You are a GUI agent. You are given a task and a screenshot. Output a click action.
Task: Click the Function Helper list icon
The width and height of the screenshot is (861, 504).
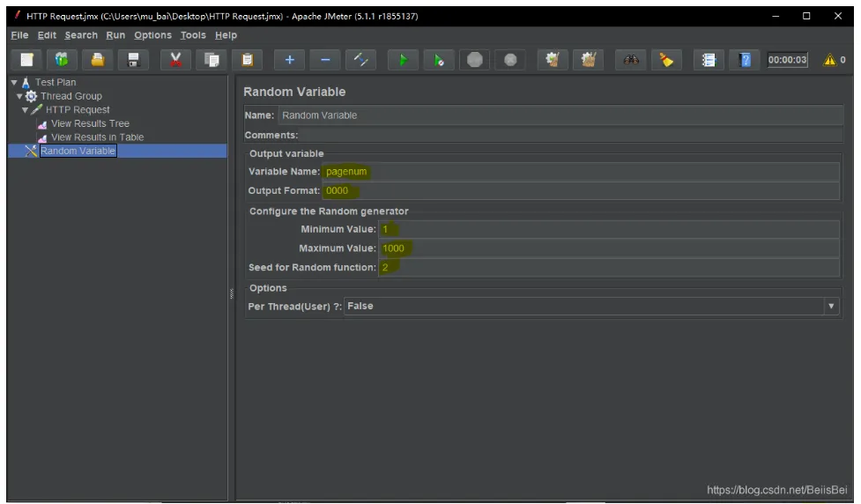coord(708,60)
